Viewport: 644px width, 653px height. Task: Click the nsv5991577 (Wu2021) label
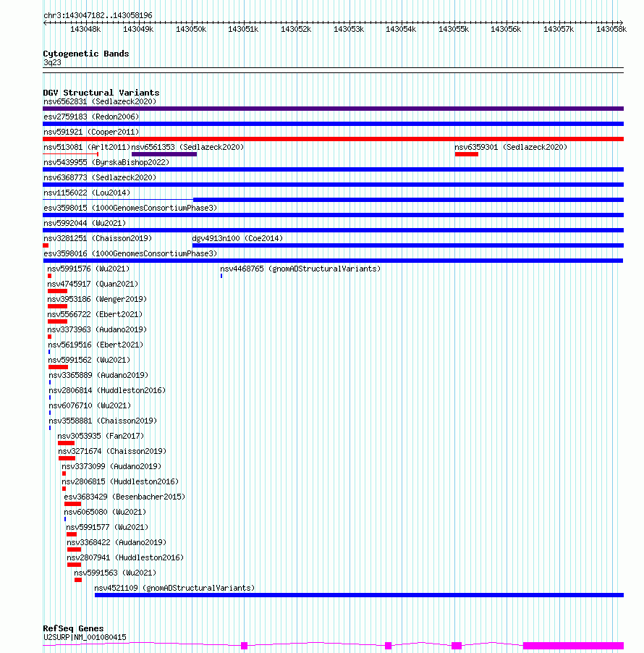pos(107,527)
